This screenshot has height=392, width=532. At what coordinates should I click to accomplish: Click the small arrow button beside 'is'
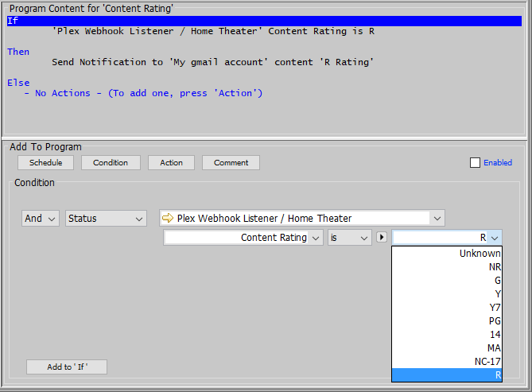381,238
